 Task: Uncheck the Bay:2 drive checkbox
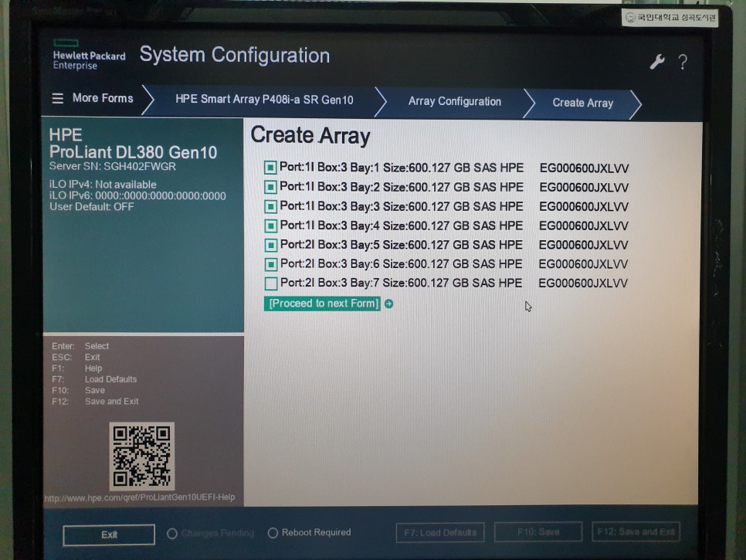(270, 187)
